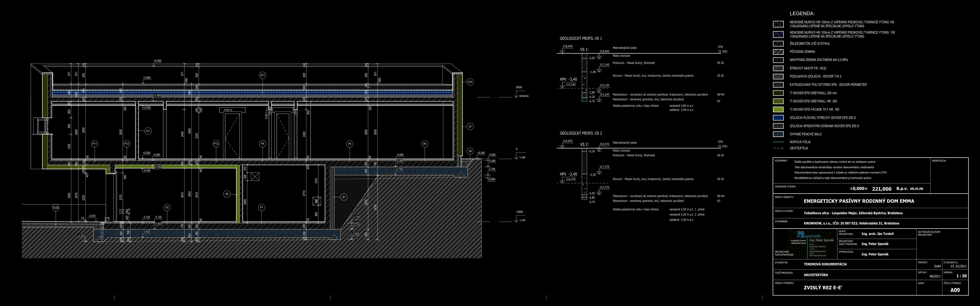Select the P11 floor tag circle
This screenshot has height=306, width=980.
[95, 144]
